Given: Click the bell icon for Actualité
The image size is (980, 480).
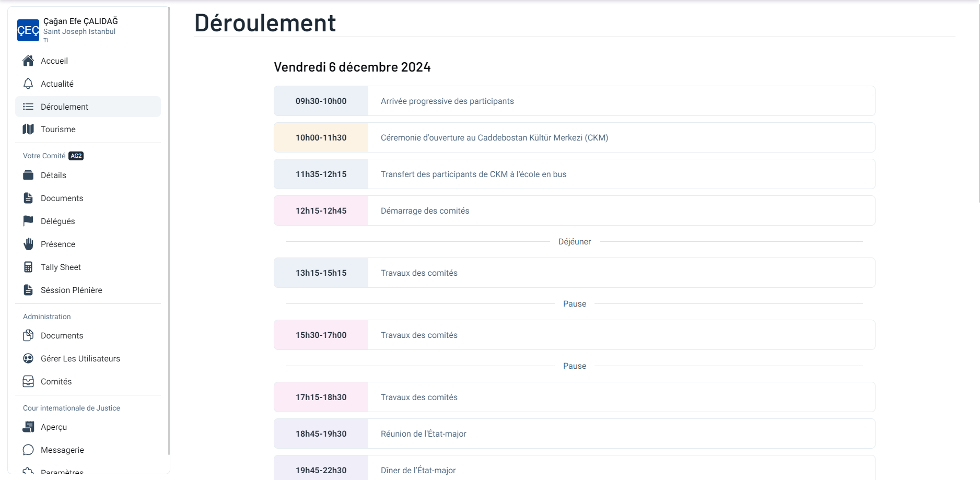Looking at the screenshot, I should pos(28,84).
